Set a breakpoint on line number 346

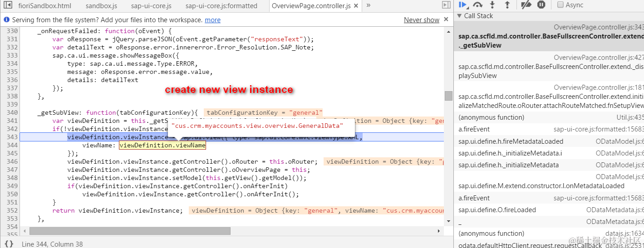click(x=12, y=161)
